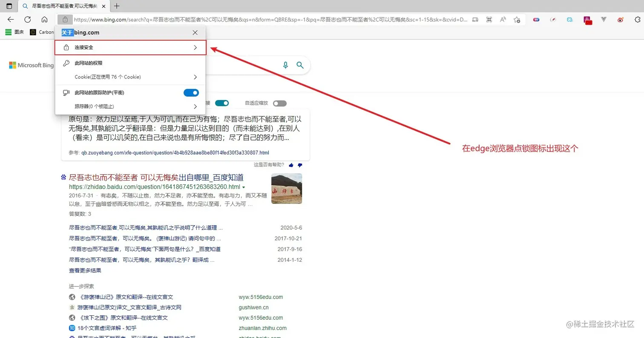Click the thumbs up feedback button
The width and height of the screenshot is (644, 338).
[290, 165]
